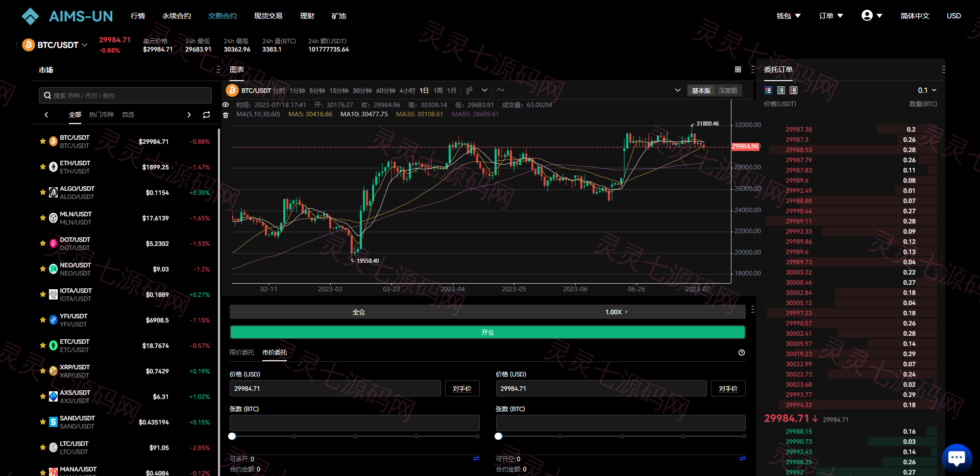
Task: Click the chart indicator line icon
Action: coord(501,90)
